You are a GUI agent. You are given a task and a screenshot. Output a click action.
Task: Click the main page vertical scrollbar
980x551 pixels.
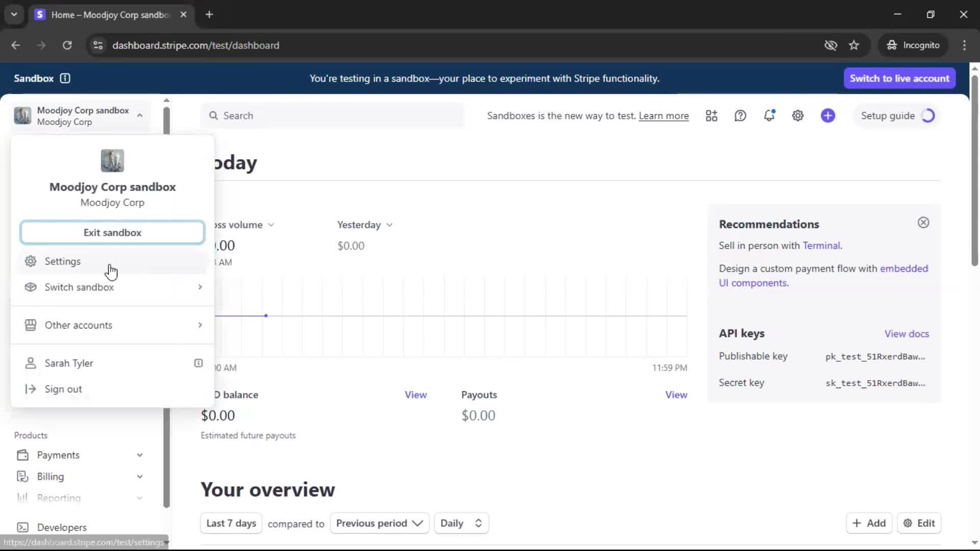tap(974, 171)
